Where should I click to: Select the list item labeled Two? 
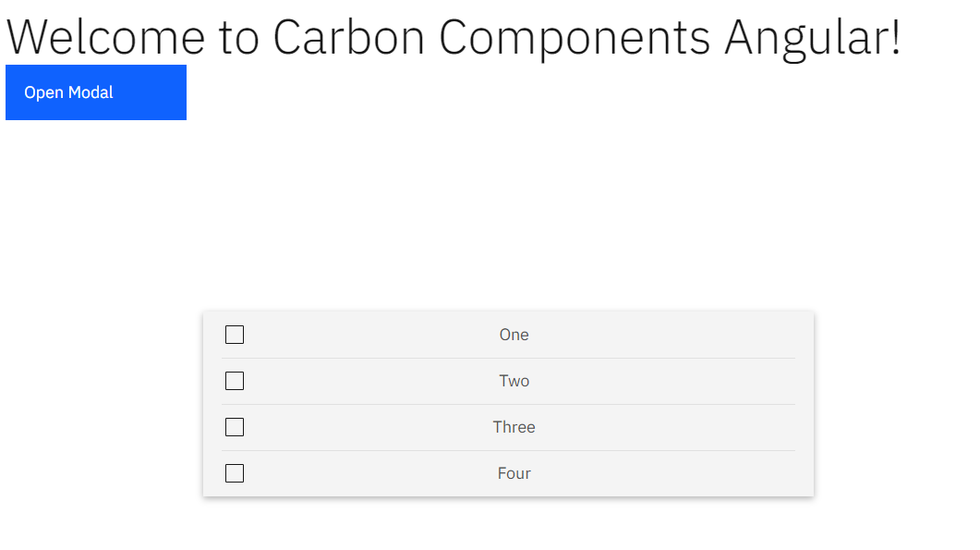tap(514, 381)
